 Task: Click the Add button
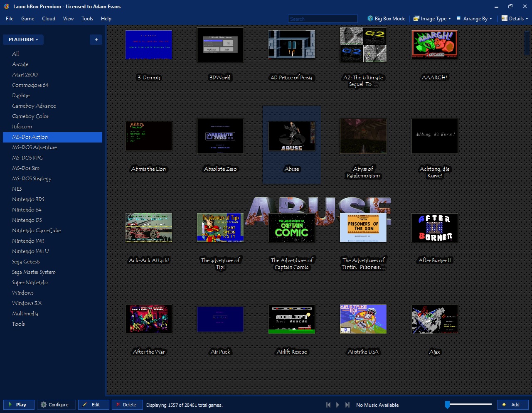click(513, 405)
